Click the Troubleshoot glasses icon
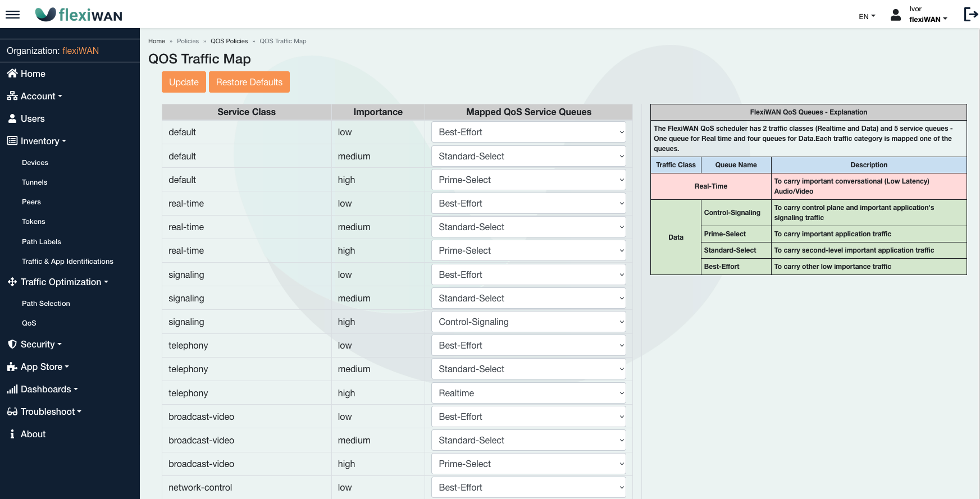Screen dimensions: 980x499 (12, 411)
